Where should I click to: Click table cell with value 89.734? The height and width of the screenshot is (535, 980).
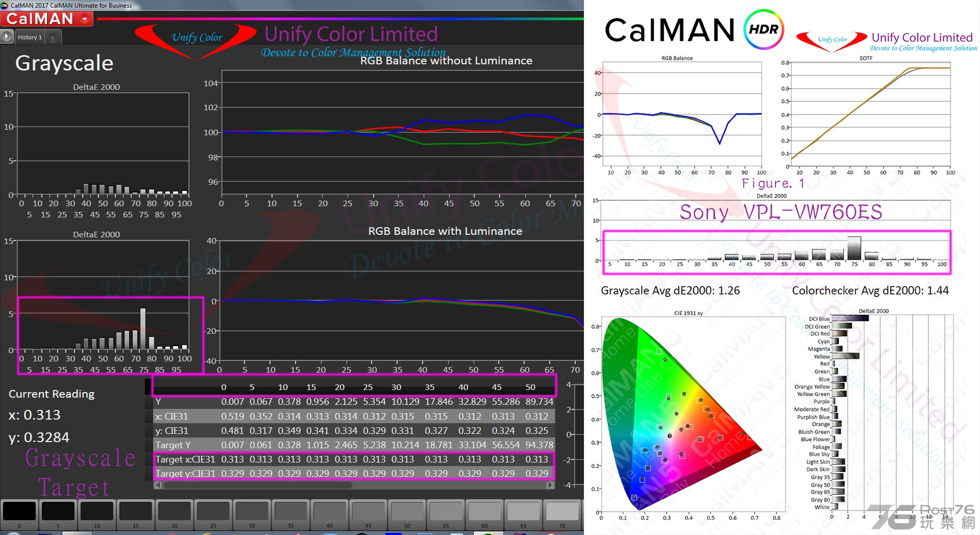(540, 402)
